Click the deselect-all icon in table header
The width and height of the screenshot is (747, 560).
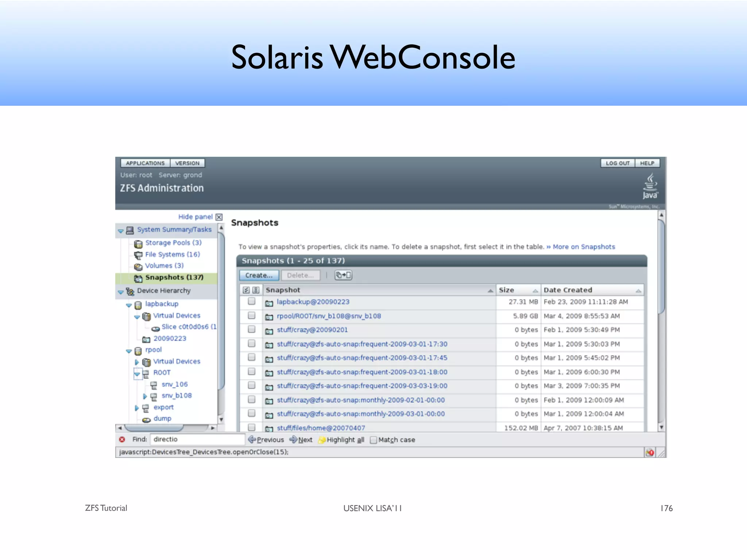(256, 290)
